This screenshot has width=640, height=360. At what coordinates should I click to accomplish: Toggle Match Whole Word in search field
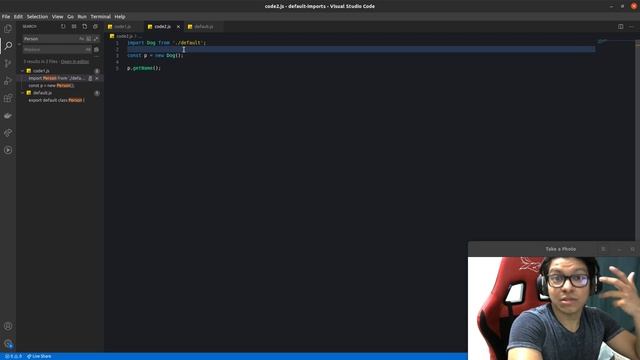(89, 39)
